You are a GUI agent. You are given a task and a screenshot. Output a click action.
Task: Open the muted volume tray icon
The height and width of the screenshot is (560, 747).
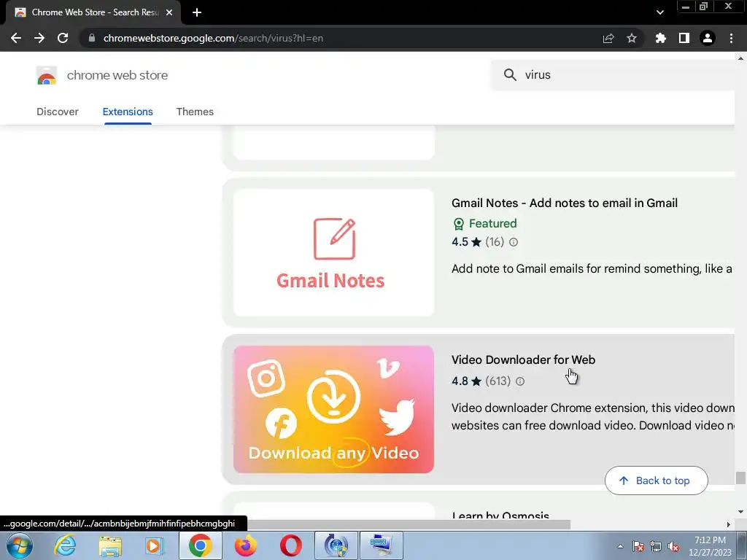(673, 546)
